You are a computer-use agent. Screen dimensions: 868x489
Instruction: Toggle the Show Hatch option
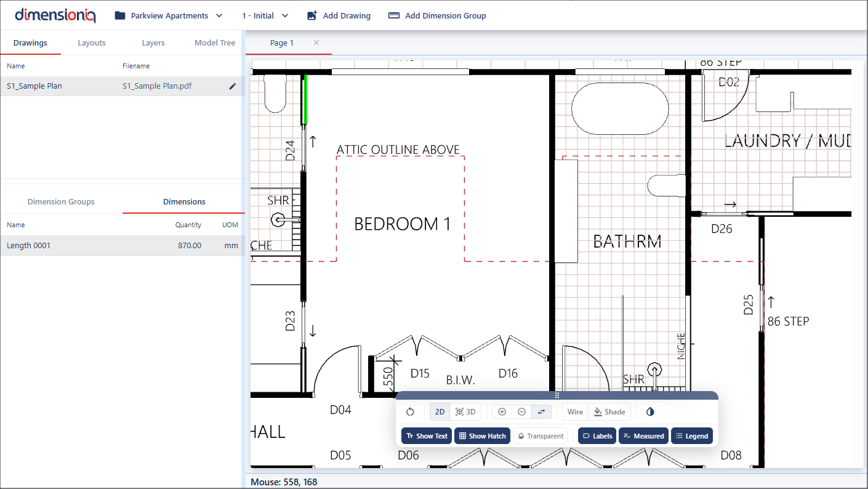[x=482, y=436]
